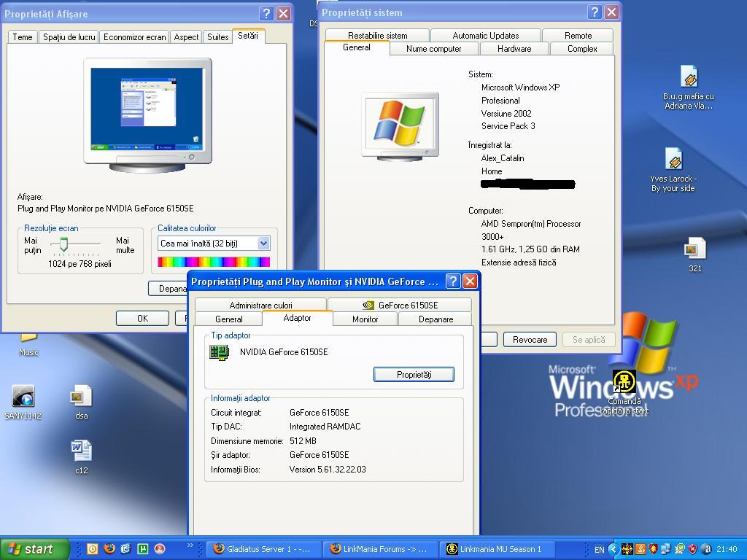Click the monitor preview in Proprietăți Afișare
This screenshot has height=560, width=747.
(x=147, y=114)
